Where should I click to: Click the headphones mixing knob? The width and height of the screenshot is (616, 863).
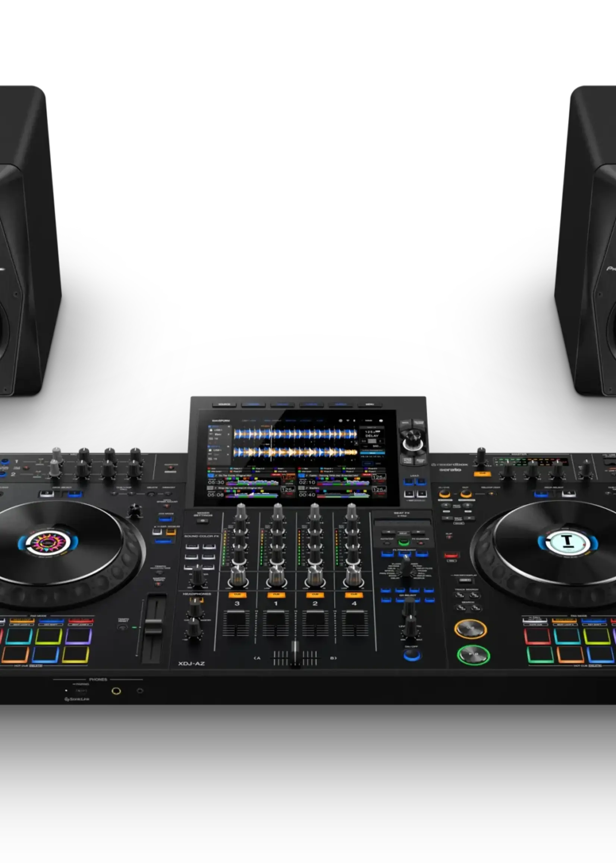(195, 608)
